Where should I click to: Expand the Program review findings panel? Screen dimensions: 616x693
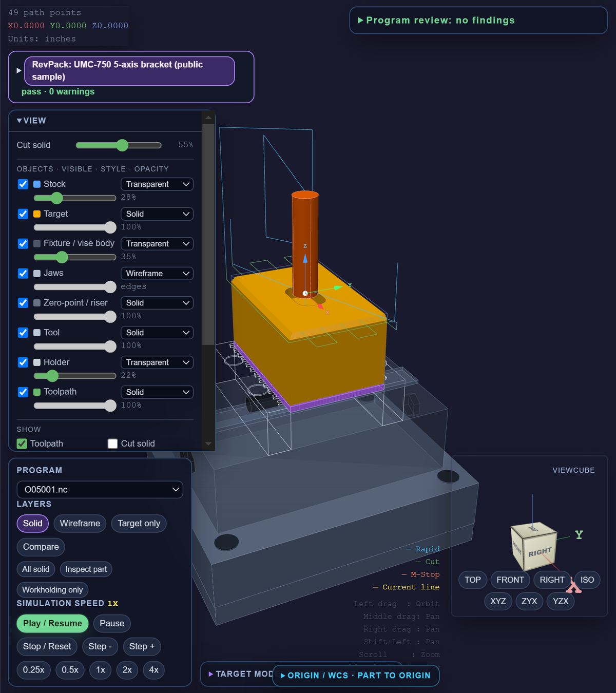tap(478, 21)
